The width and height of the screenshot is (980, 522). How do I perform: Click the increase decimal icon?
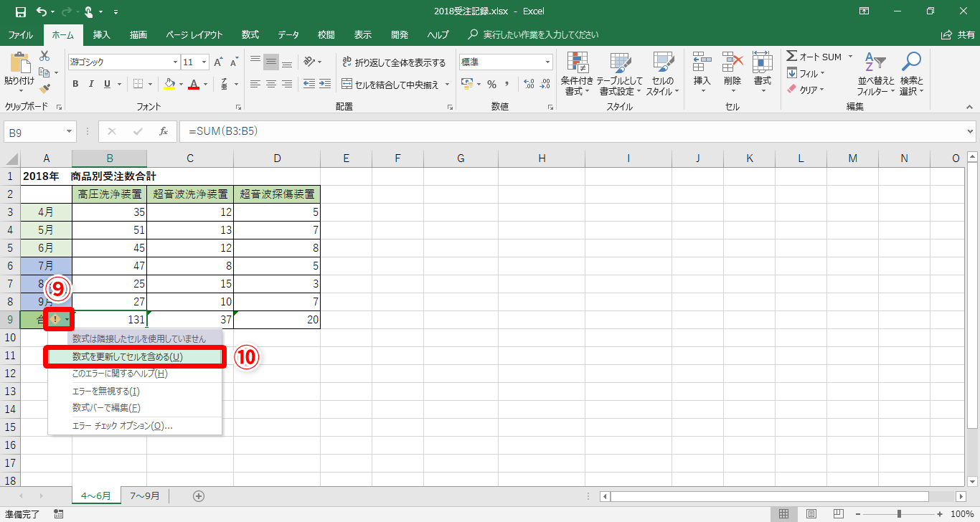point(529,84)
